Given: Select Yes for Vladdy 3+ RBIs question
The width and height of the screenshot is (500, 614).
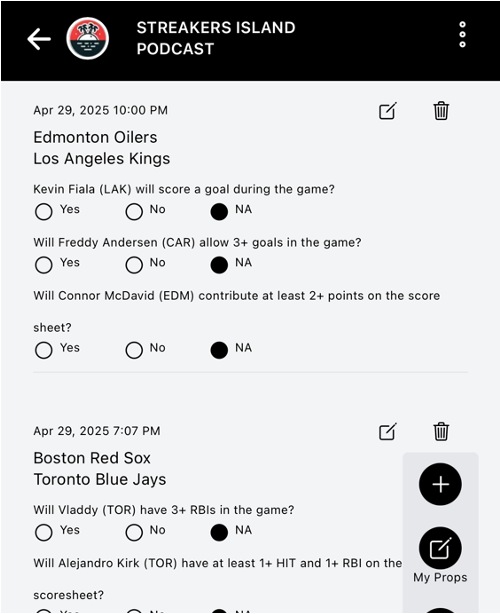Looking at the screenshot, I should pyautogui.click(x=43, y=533).
